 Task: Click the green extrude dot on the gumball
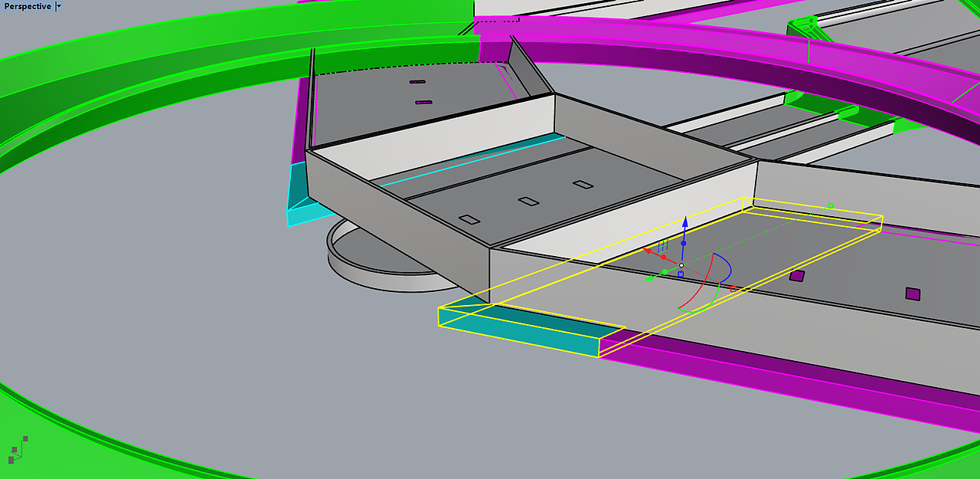(x=665, y=272)
